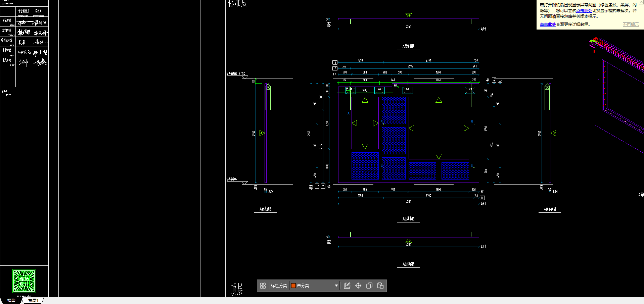This screenshot has height=304, width=644.
Task: Select the copy icon in annotation toolbar
Action: click(x=369, y=286)
